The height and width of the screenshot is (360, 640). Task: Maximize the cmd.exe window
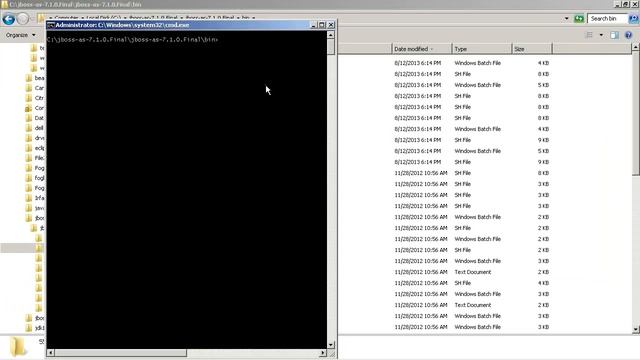(x=322, y=25)
